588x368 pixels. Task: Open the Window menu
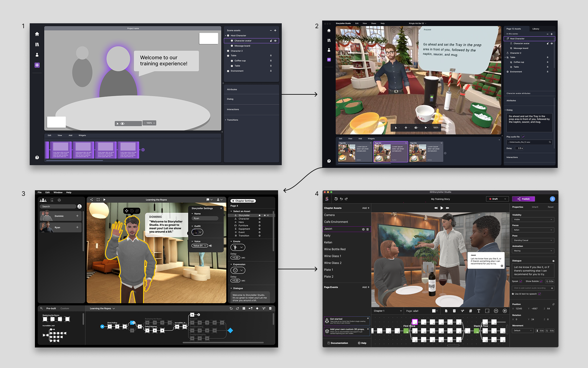[58, 192]
